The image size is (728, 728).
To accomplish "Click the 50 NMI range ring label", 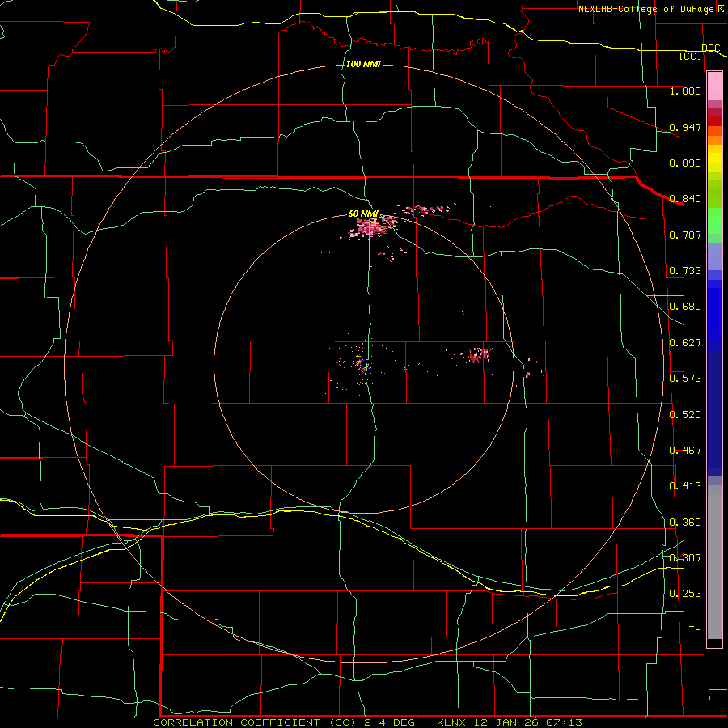I will tap(363, 214).
